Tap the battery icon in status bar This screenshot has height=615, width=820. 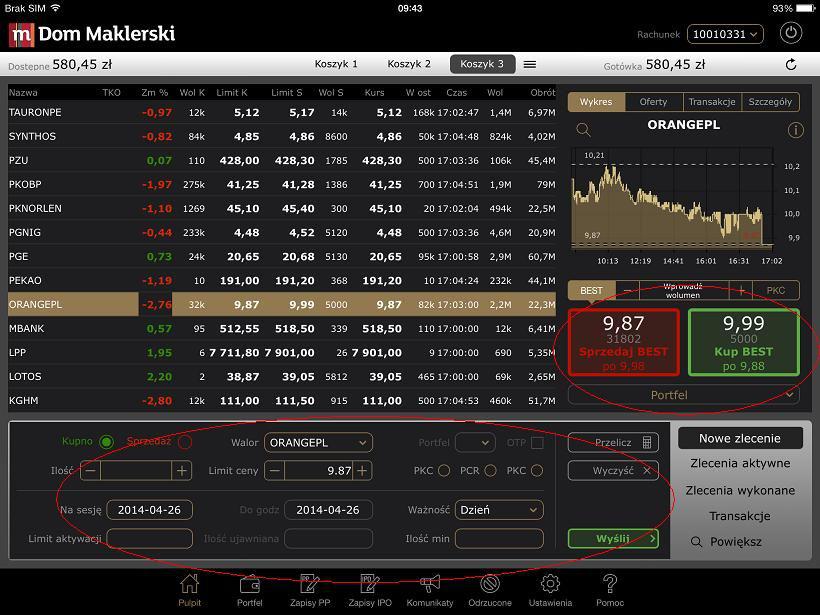click(x=805, y=8)
